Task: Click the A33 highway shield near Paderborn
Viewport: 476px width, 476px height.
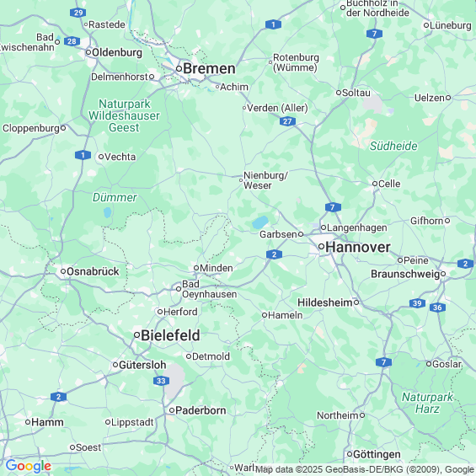Action: pos(161,381)
